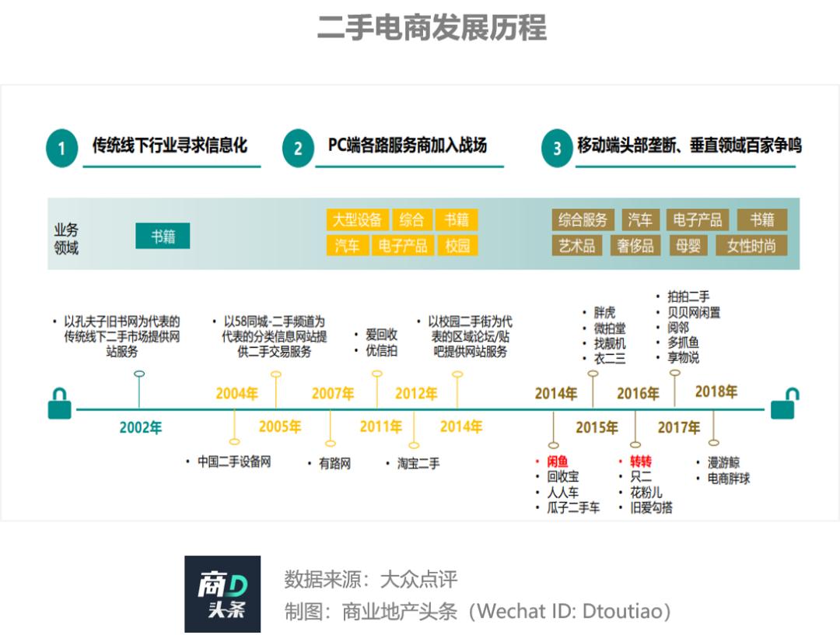
Task: Click the 花粉儿 entry
Action: coord(646,492)
